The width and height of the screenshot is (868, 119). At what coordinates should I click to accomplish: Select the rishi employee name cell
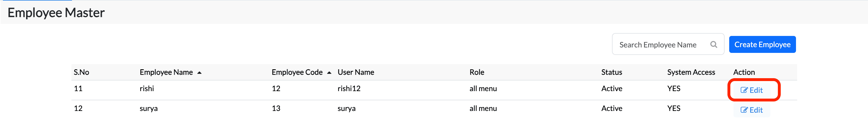click(x=147, y=89)
